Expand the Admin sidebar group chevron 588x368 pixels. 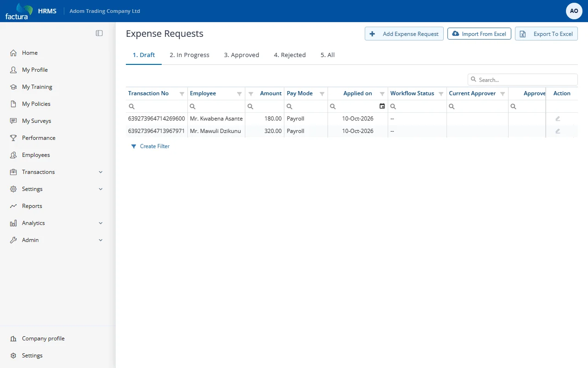(101, 240)
